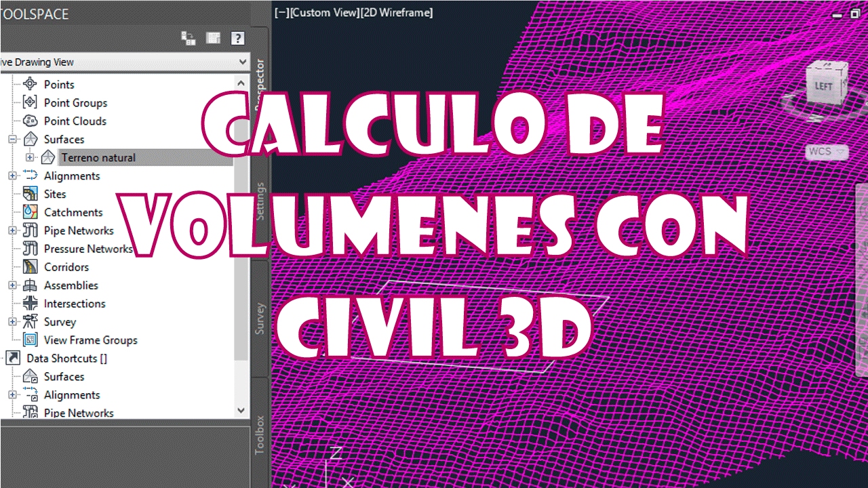Viewport: 868px width, 488px height.
Task: Click the Data Shortcuts [] shortcut icon
Action: tap(13, 358)
